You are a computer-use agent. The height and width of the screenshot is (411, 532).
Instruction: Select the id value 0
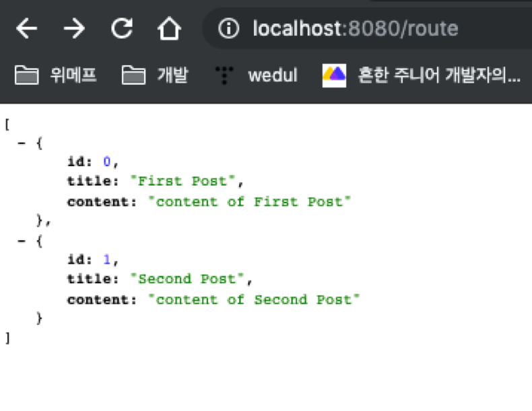[x=107, y=161]
